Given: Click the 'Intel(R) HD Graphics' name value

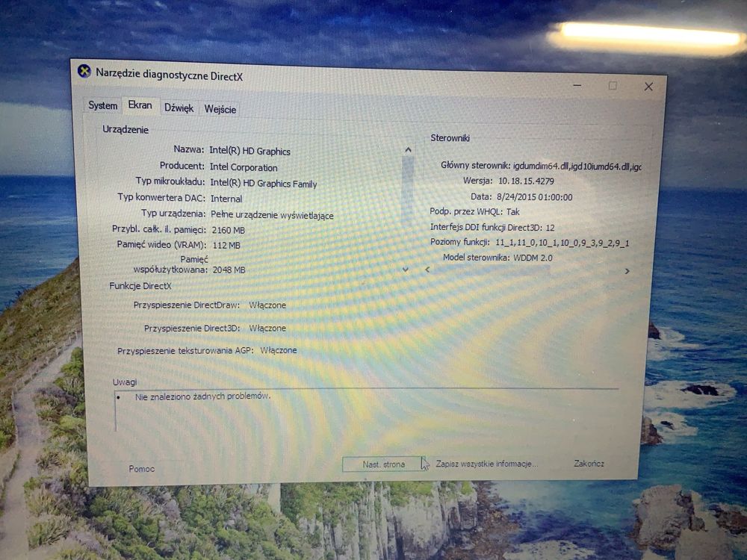Looking at the screenshot, I should pos(249,151).
